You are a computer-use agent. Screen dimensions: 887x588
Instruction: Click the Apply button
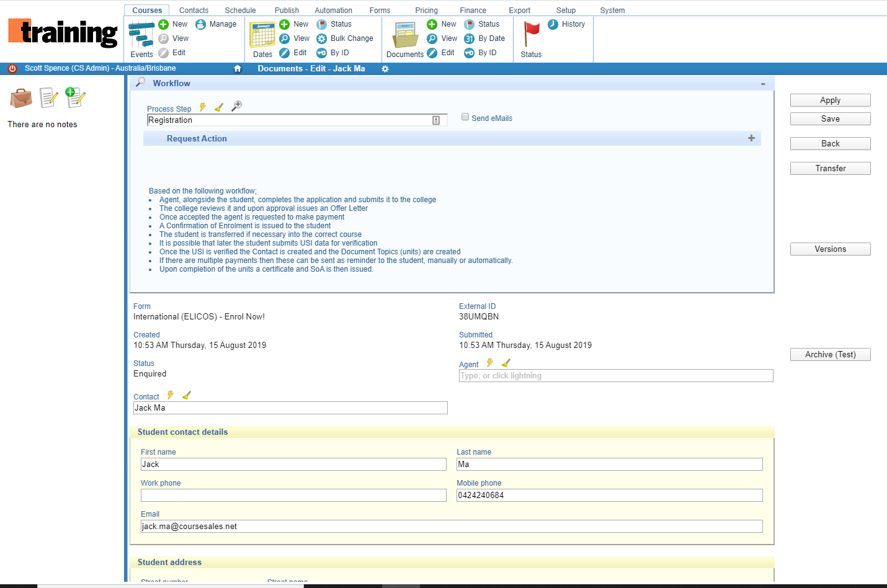830,100
